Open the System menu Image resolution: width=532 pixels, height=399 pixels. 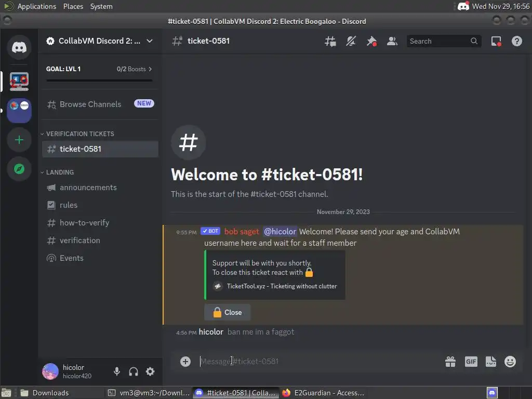tap(101, 6)
